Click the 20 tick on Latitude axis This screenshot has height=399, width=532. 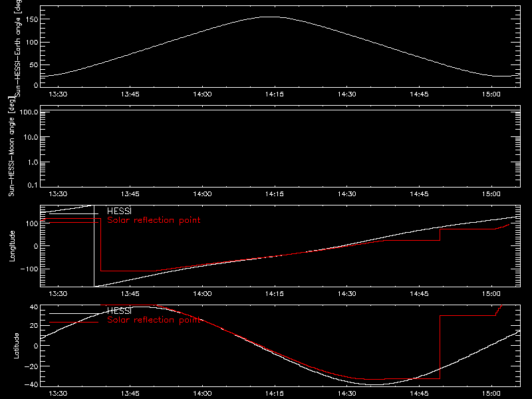coord(34,326)
